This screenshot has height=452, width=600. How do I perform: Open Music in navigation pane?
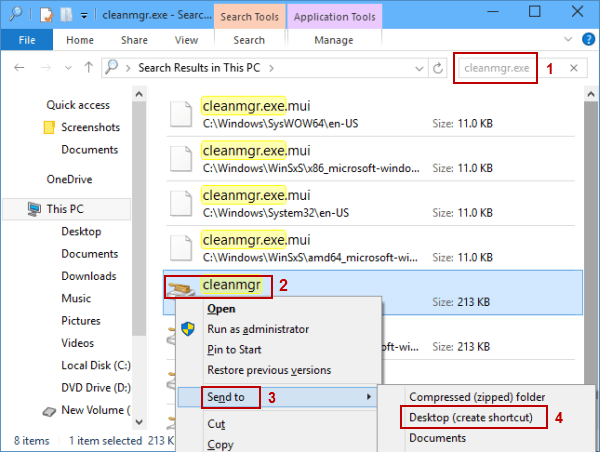click(76, 298)
